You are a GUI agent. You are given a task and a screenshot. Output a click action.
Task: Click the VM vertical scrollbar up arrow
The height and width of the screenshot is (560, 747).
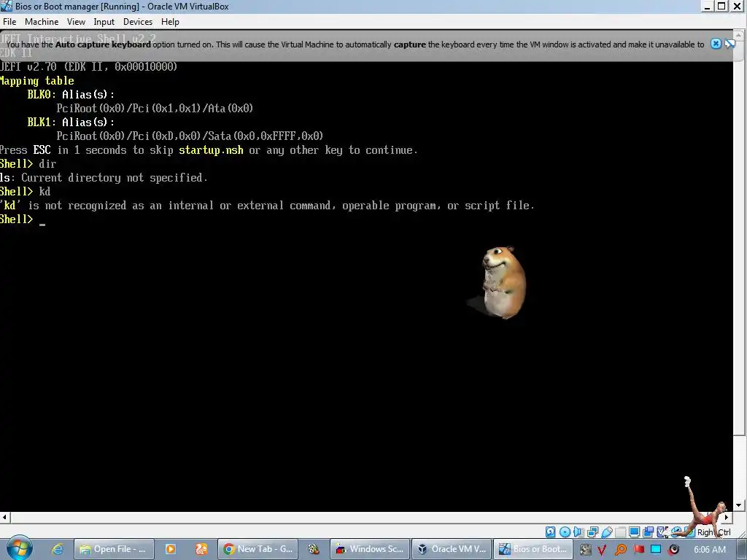click(x=740, y=34)
